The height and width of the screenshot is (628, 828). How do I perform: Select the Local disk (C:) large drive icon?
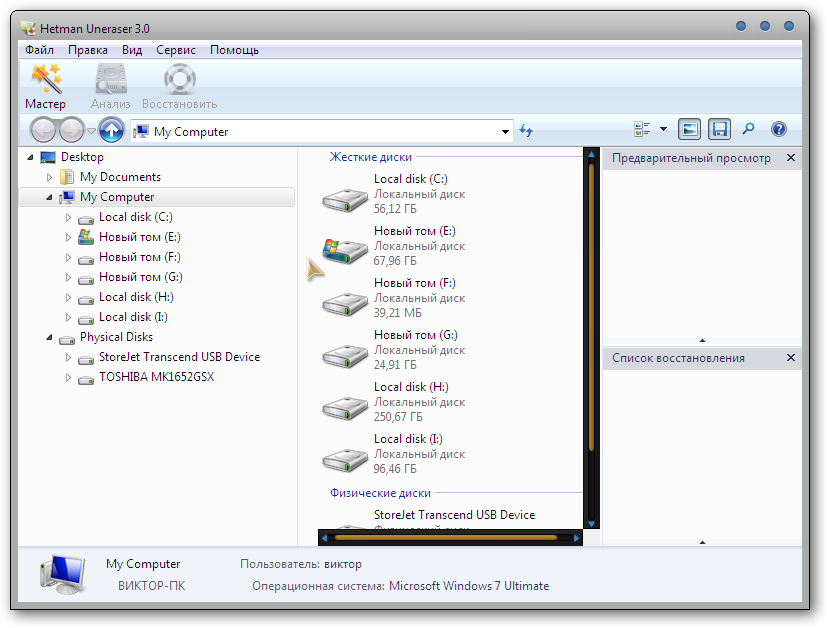(x=345, y=200)
